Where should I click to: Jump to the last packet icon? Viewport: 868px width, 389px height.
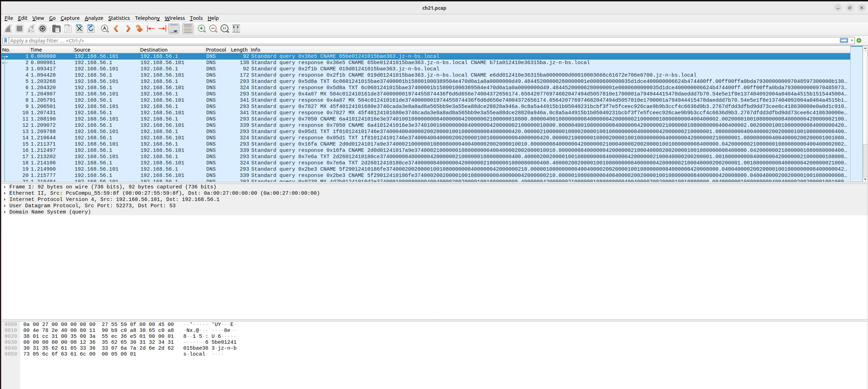pos(162,29)
